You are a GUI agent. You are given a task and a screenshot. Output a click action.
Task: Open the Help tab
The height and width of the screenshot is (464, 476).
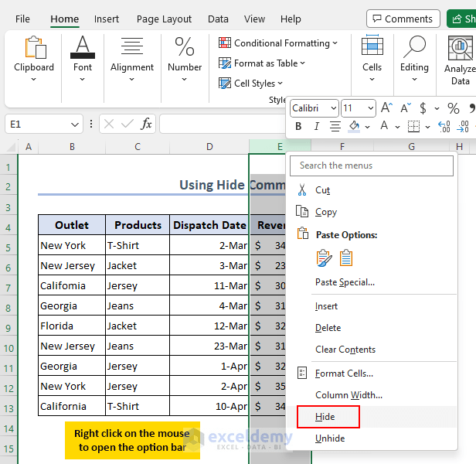click(x=291, y=19)
